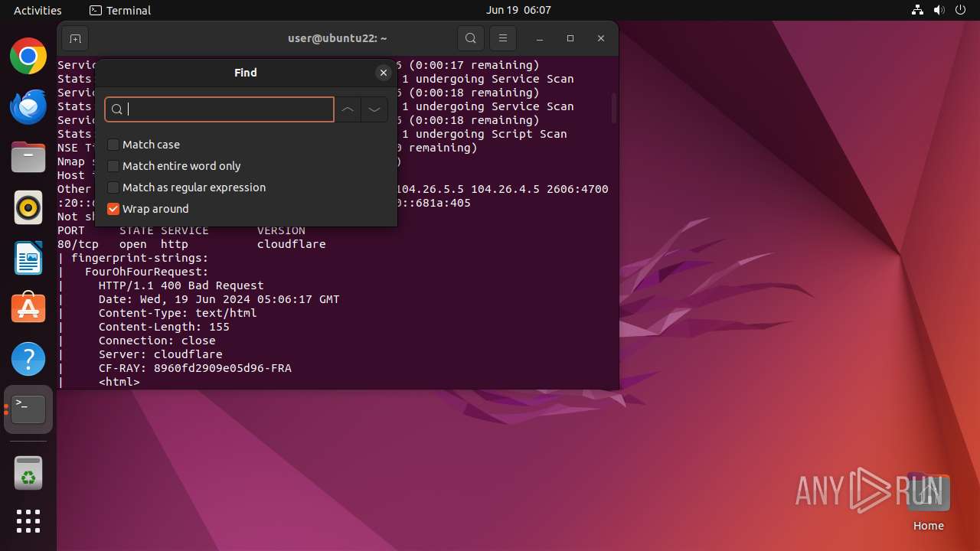Uncheck the Wrap around option
The width and height of the screenshot is (980, 551).
pyautogui.click(x=113, y=209)
